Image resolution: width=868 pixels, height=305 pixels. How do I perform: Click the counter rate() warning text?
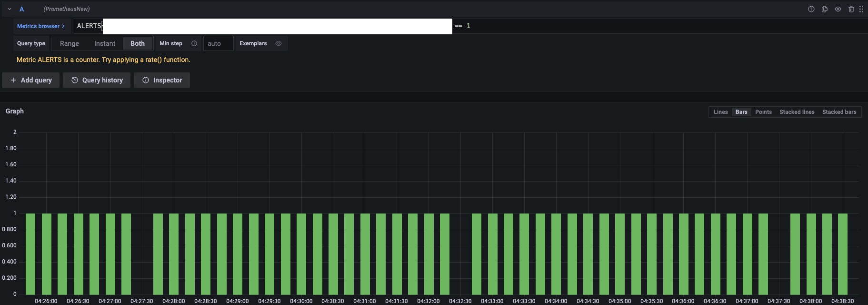(x=103, y=60)
